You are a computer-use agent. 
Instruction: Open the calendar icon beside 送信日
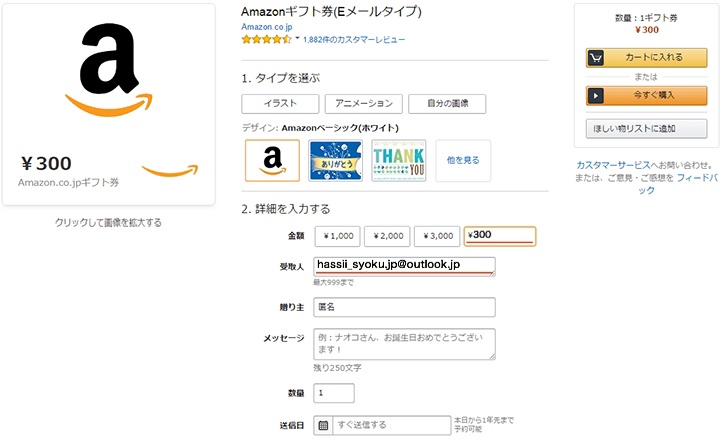[323, 425]
